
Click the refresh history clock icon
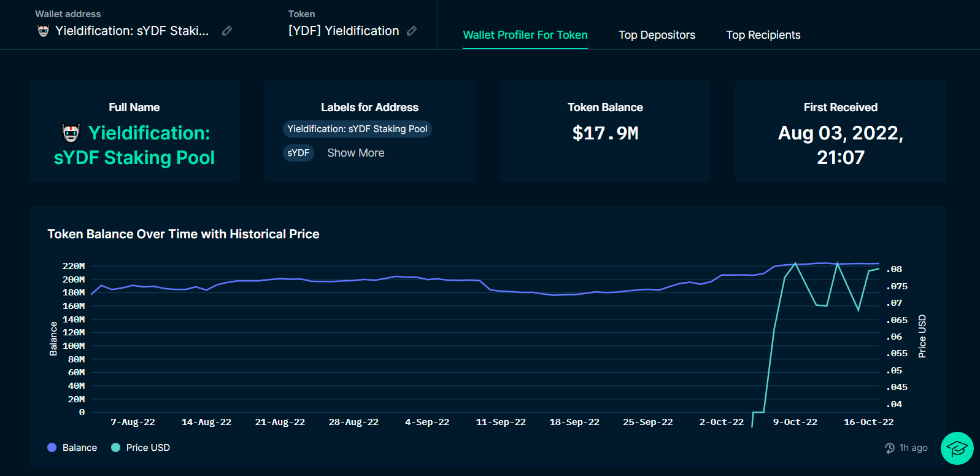point(890,448)
